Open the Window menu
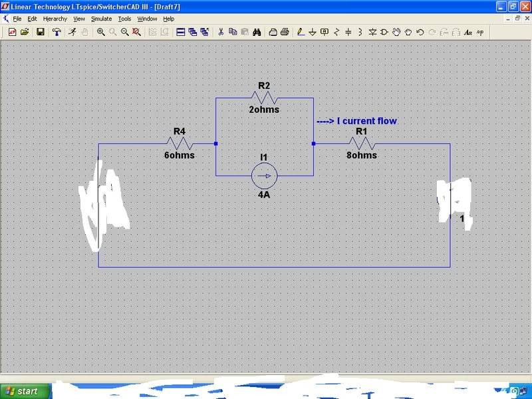 147,19
